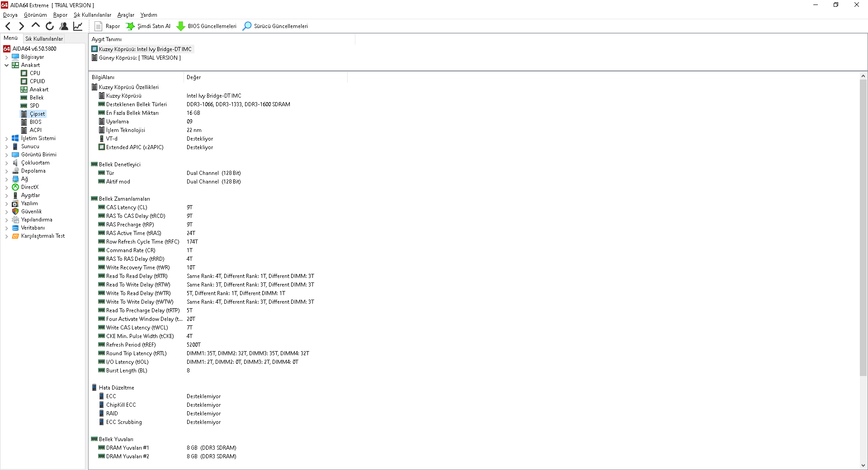
Task: Open the graph chart toolbar icon
Action: click(x=78, y=26)
